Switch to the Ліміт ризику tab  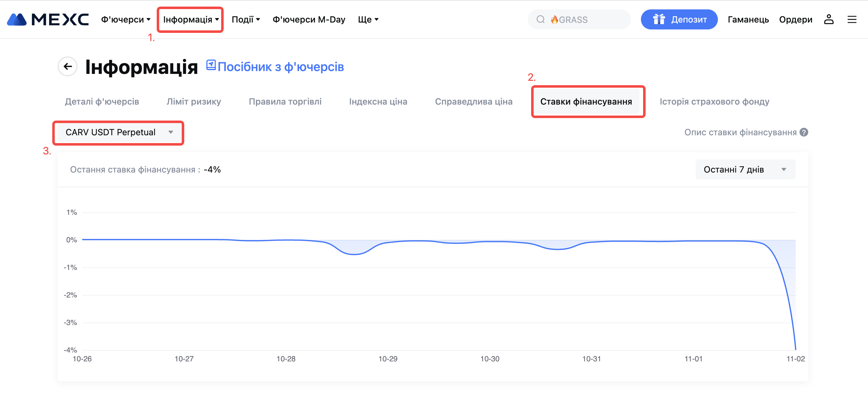click(x=194, y=101)
